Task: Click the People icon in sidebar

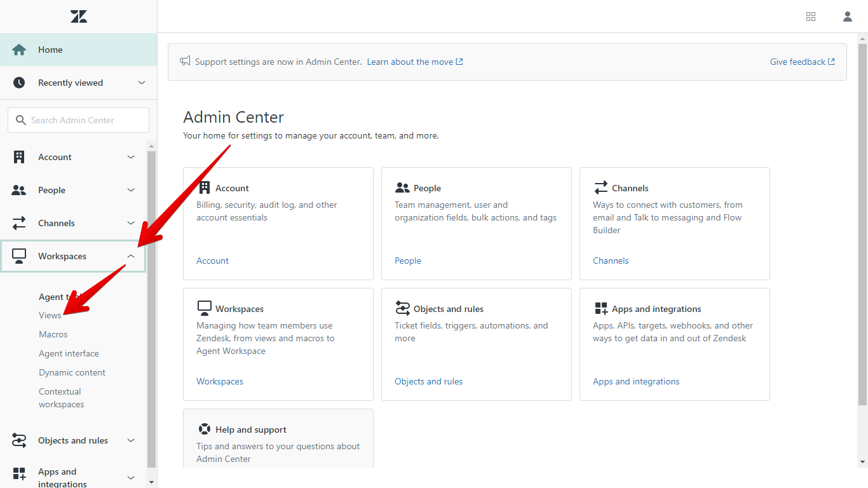Action: pos(19,190)
